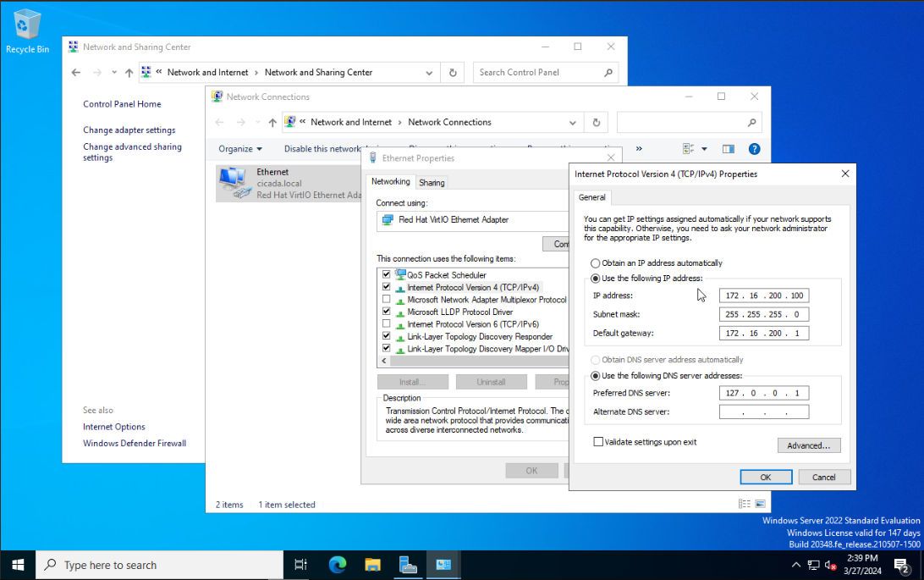Open the Organize dropdown menu
Viewport: 924px width, 580px height.
pyautogui.click(x=239, y=148)
